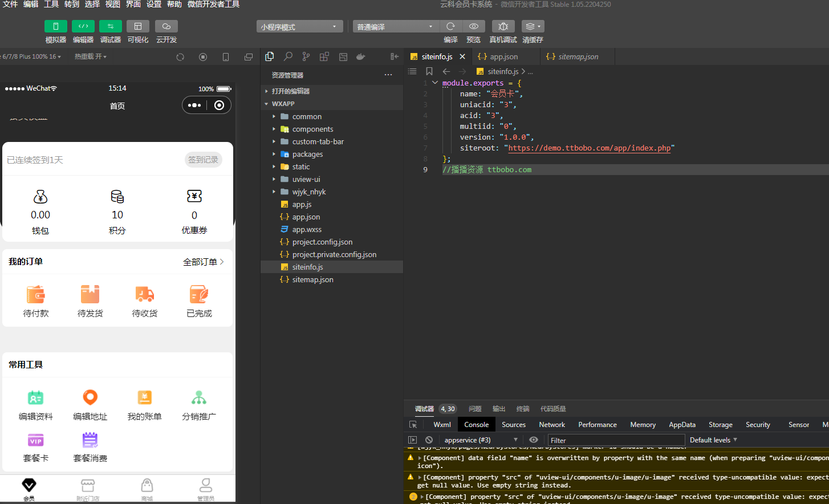Open the siteroot URL link
The width and height of the screenshot is (829, 504).
tap(590, 148)
